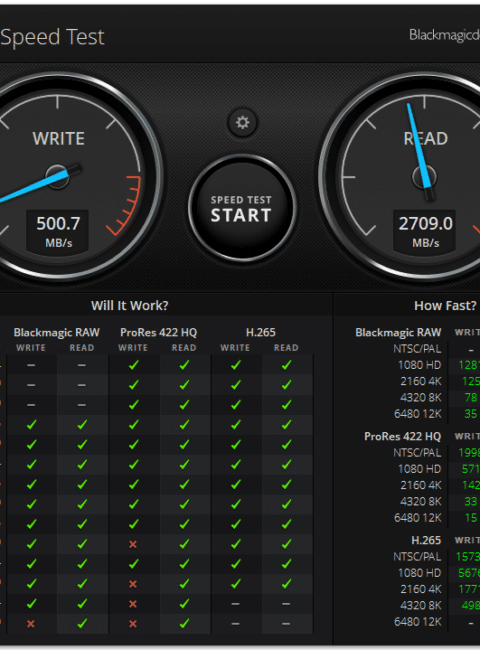
Task: Click the green value 33 for ProRes 4320 8K
Action: [470, 502]
